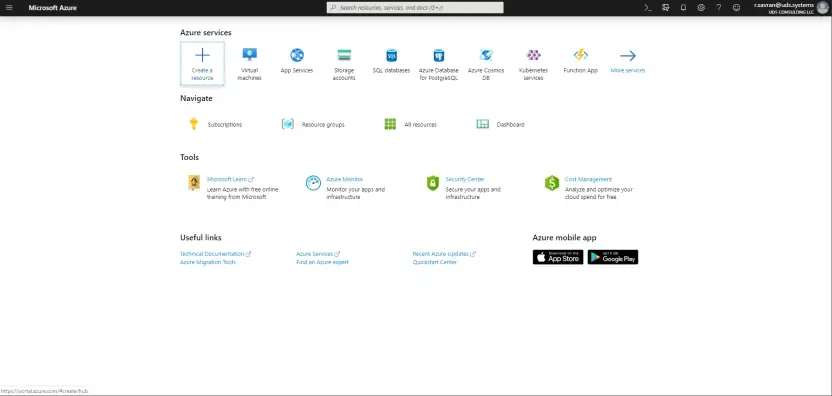Screen dimensions: 832x396
Task: Open Resource groups icon
Action: coord(288,124)
